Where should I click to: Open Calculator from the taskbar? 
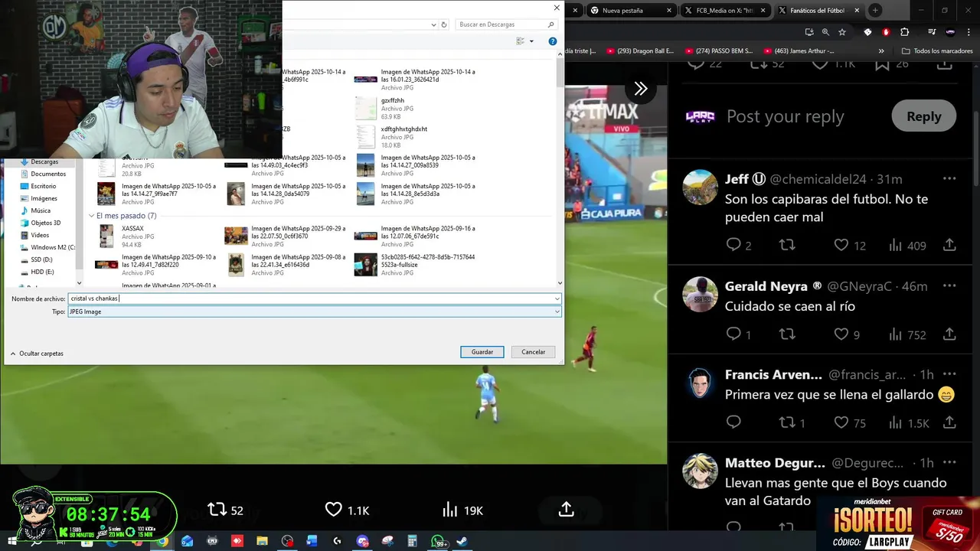point(412,541)
